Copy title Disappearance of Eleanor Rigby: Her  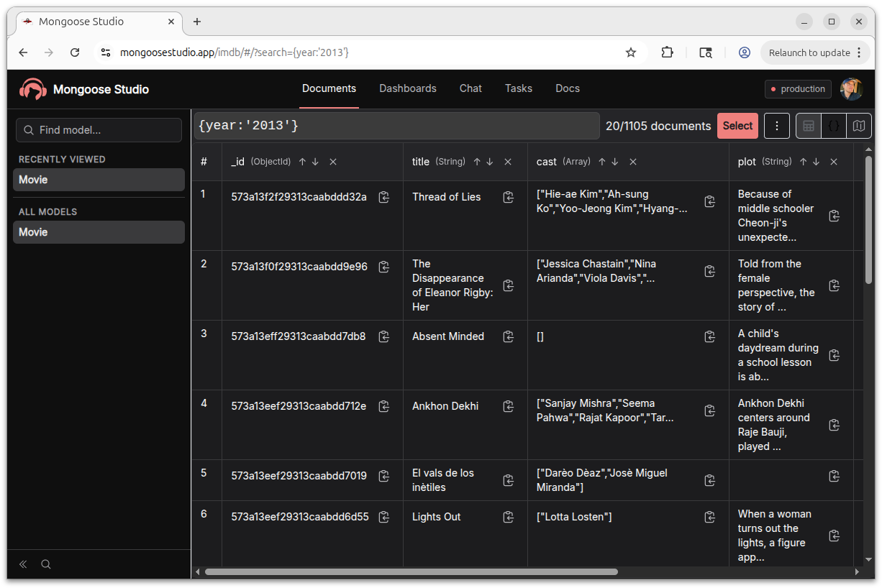pos(509,285)
